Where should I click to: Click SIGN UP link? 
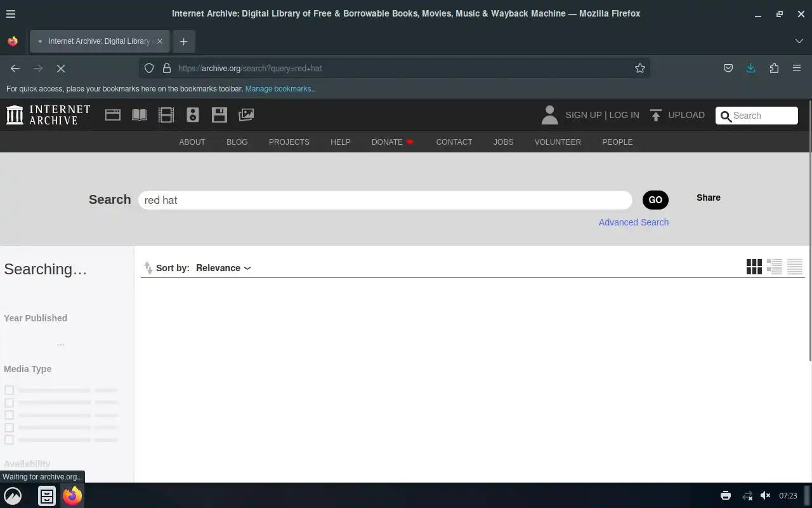584,115
